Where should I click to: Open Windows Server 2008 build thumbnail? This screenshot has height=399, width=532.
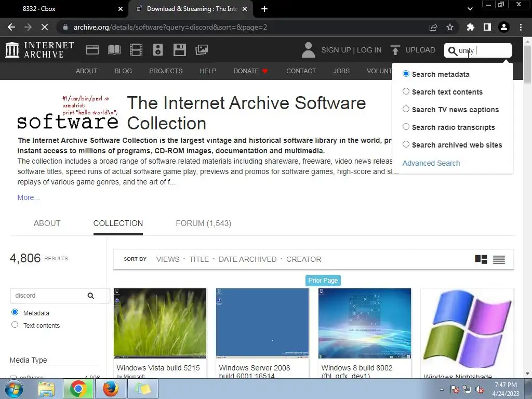(262, 323)
